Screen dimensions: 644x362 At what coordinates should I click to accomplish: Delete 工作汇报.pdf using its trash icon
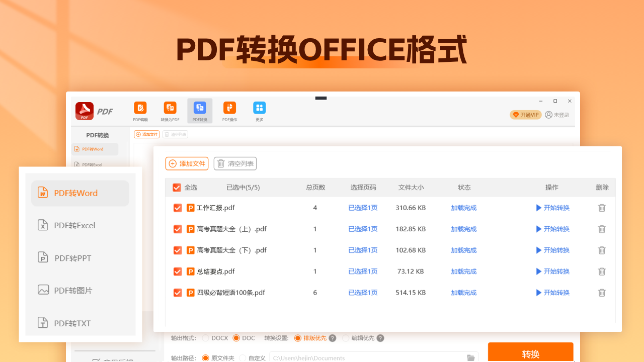click(602, 208)
